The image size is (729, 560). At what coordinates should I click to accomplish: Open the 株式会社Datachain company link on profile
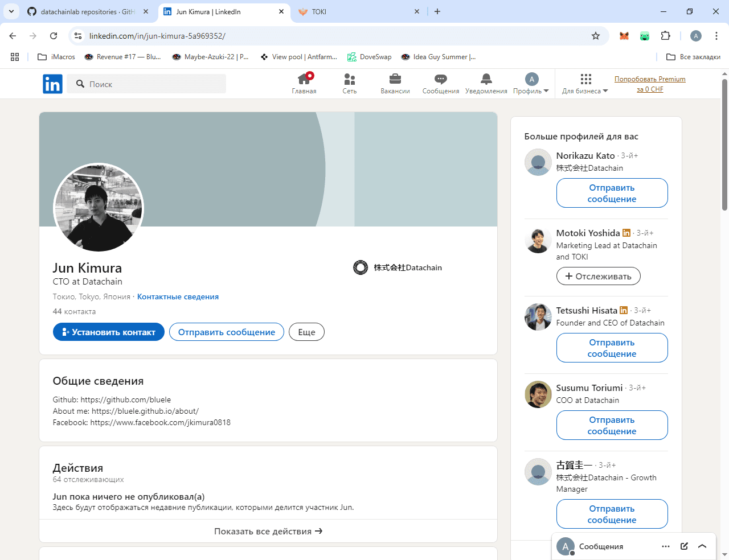(x=398, y=267)
